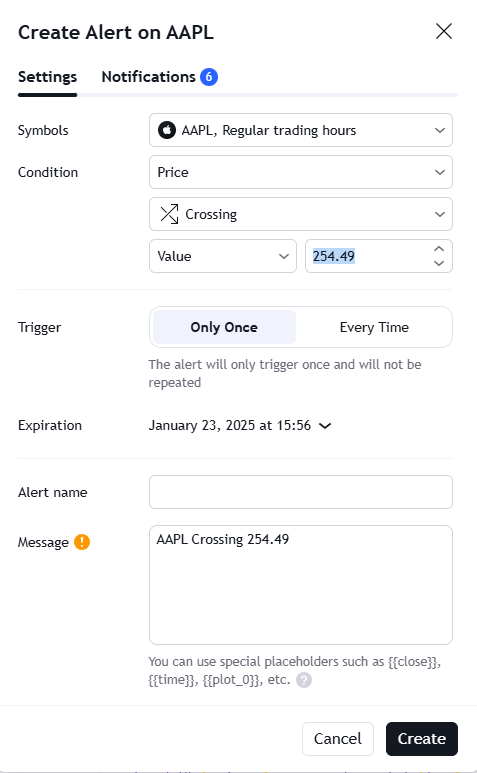Expand the Crossing condition type dropdown
The width and height of the screenshot is (477, 773).
[x=301, y=214]
